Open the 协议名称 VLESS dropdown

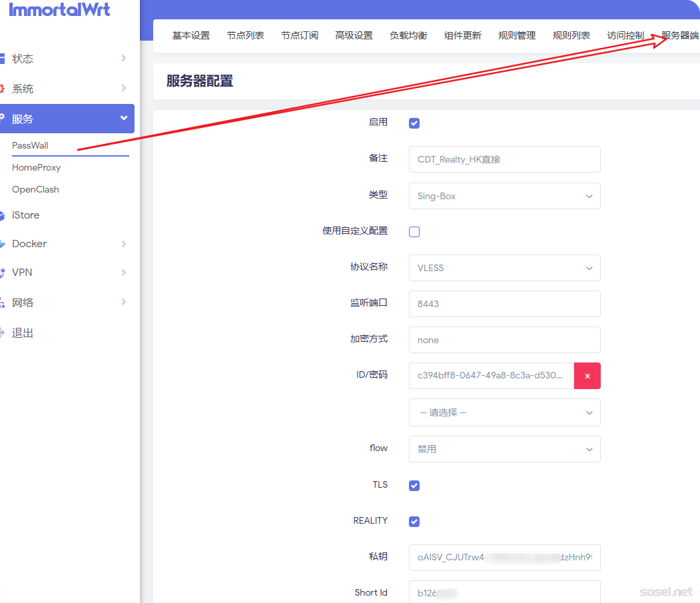click(504, 268)
